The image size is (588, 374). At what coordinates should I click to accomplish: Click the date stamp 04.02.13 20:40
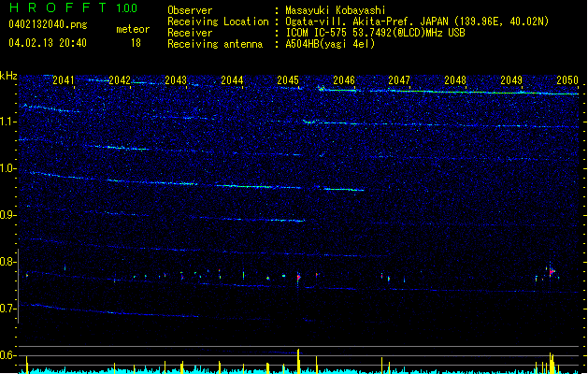pos(48,43)
